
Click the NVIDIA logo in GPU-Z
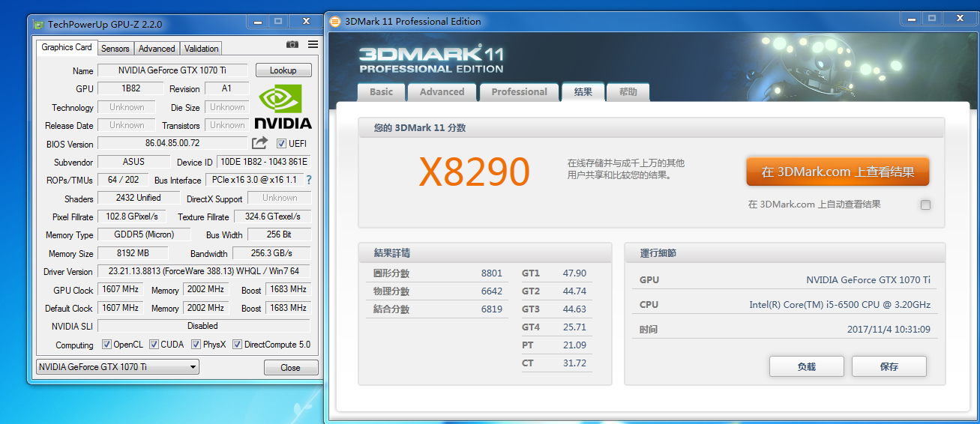tap(282, 106)
